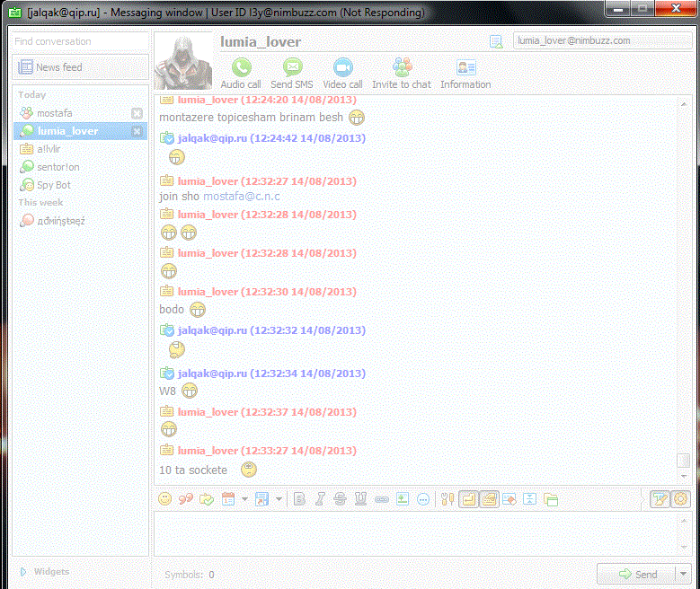700x589 pixels.
Task: Click the lumia_lover name heading
Action: click(x=261, y=42)
